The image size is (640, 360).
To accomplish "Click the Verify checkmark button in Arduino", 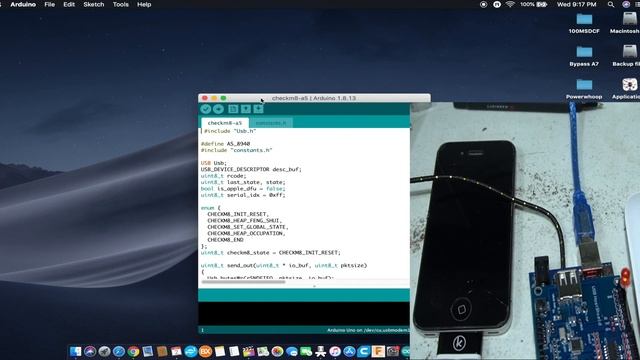I will (206, 109).
